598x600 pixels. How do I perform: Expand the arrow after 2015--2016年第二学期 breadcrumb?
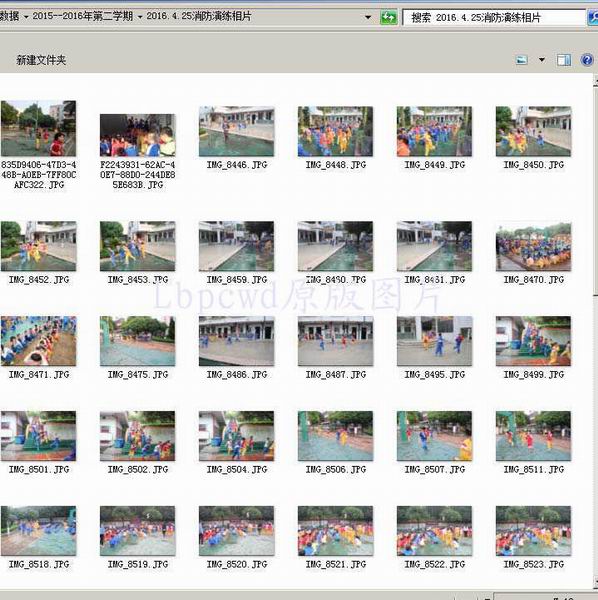pos(140,17)
